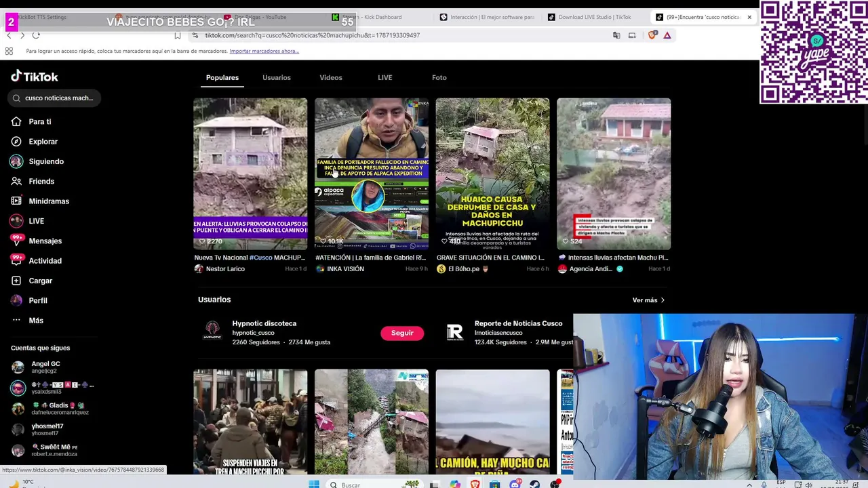
Task: Open Angel GC followed account
Action: [45, 367]
